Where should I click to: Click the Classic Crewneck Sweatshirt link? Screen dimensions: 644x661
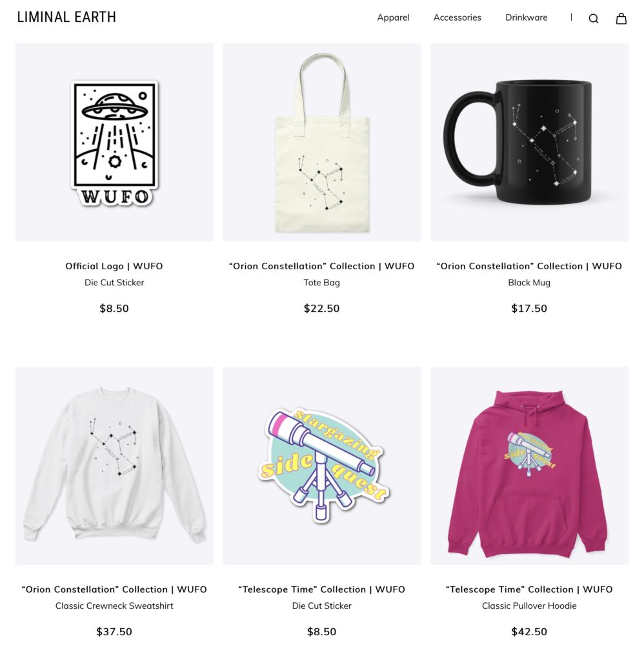[114, 605]
